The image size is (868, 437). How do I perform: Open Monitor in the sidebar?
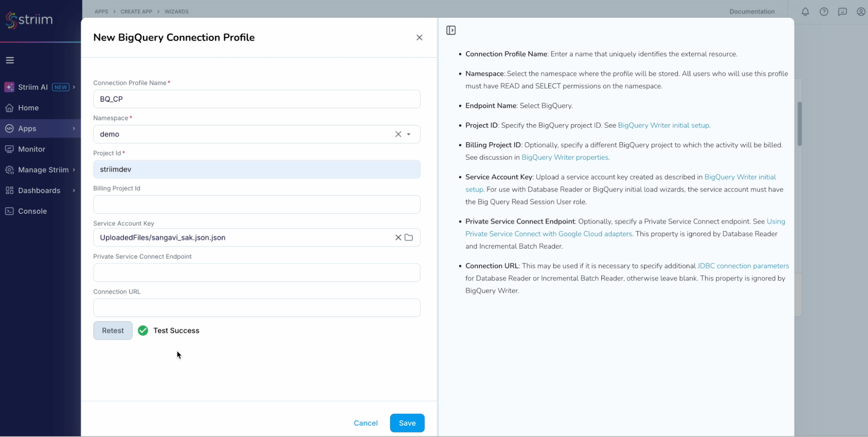pyautogui.click(x=40, y=149)
